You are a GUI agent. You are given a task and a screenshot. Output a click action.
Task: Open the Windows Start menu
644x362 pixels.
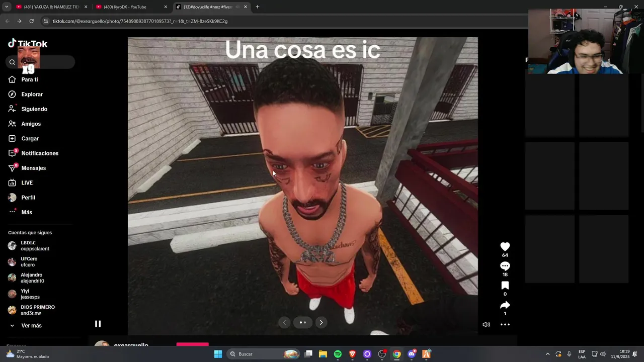point(218,354)
